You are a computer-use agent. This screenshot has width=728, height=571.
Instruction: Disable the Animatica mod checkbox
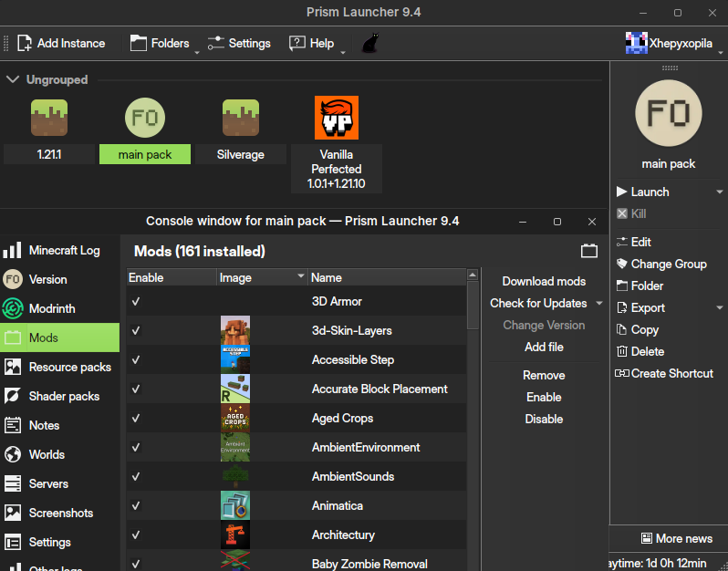[x=136, y=505]
